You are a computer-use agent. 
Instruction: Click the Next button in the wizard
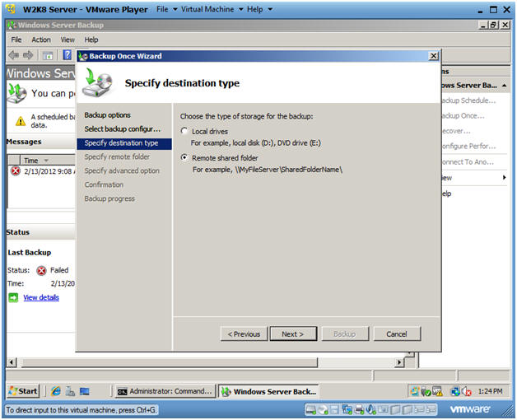(x=293, y=334)
